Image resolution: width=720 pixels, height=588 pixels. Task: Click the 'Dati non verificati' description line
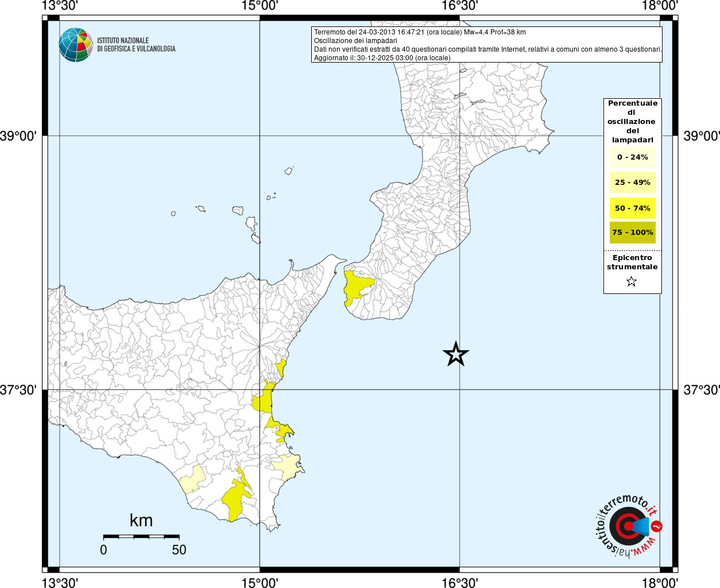[x=487, y=49]
